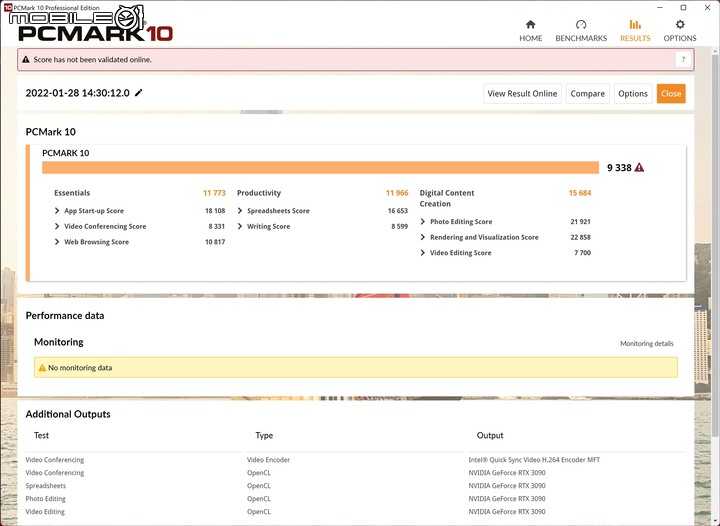This screenshot has height=526, width=720.
Task: Switch to BENCHMARKS tab label
Action: [581, 38]
